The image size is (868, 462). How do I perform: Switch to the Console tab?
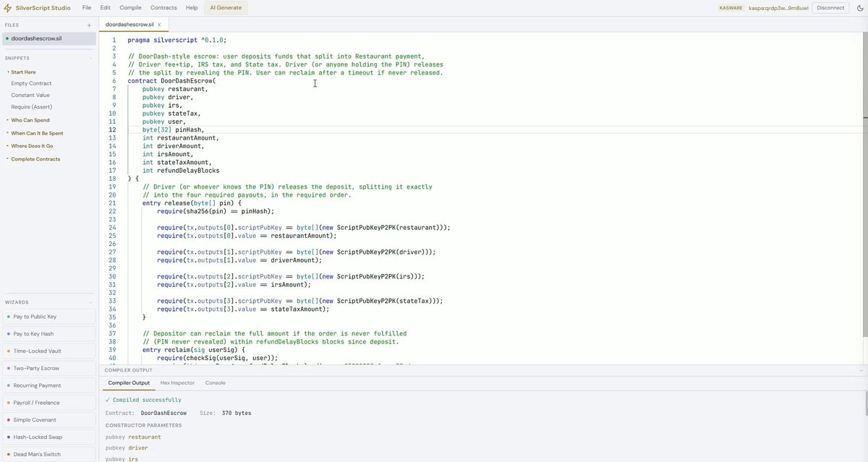[216, 383]
